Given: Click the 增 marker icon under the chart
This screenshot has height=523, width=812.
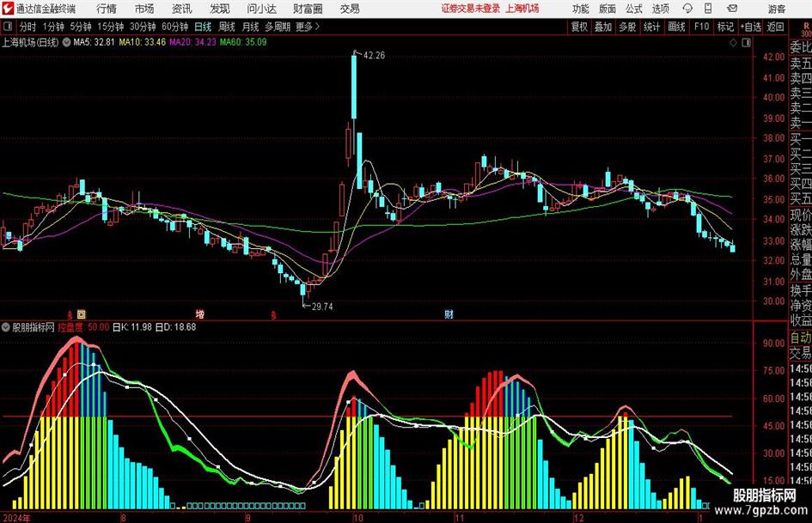Looking at the screenshot, I should [200, 313].
